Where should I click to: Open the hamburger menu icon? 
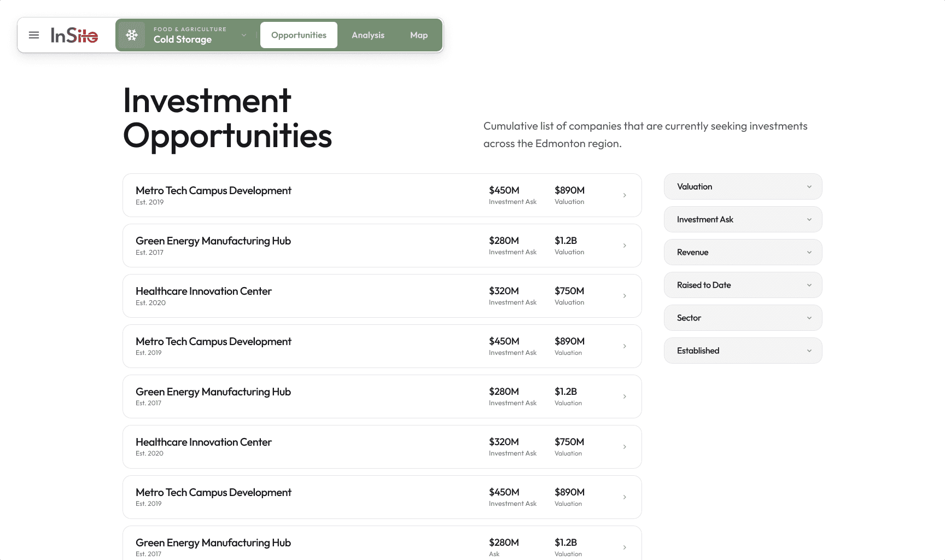point(34,35)
